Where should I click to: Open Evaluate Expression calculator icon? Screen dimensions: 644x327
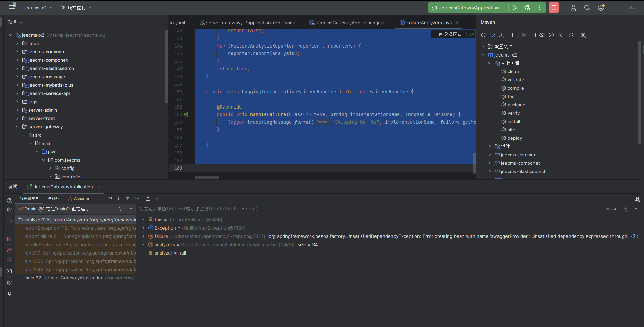[148, 199]
